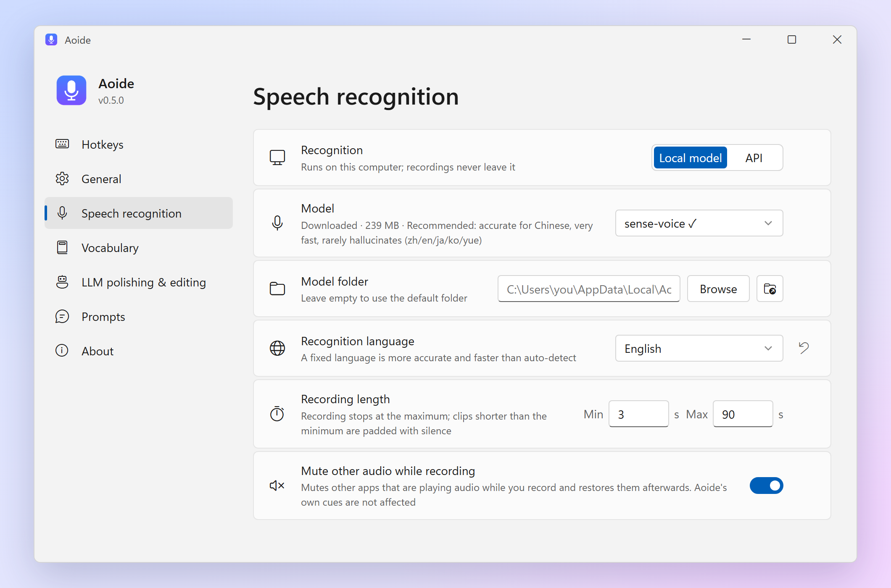Click the Browse button for model folder
This screenshot has width=891, height=588.
point(718,289)
